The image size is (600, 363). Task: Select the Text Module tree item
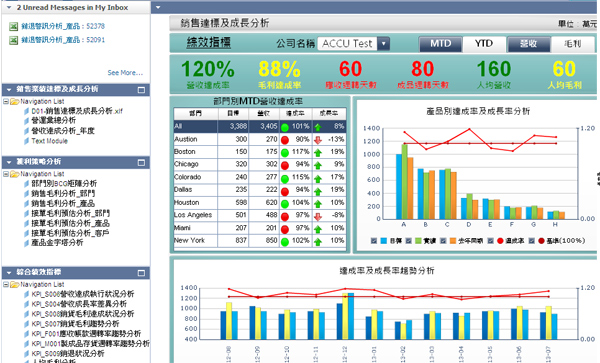click(x=49, y=141)
